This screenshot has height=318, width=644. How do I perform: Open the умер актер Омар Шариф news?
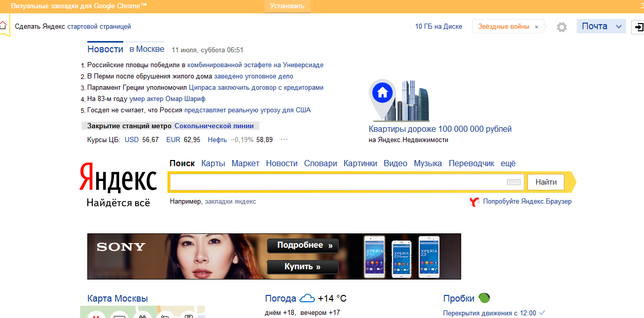click(167, 99)
